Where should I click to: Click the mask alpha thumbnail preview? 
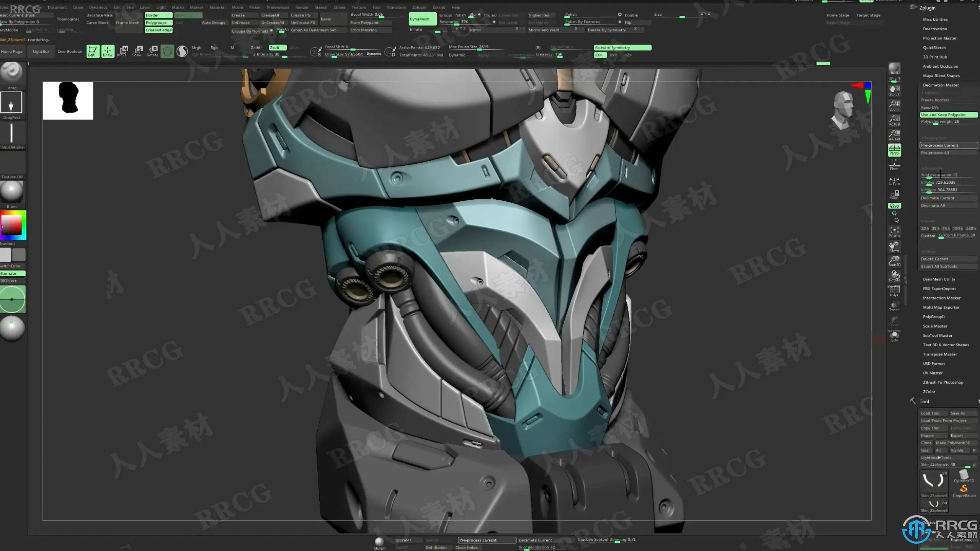click(68, 101)
